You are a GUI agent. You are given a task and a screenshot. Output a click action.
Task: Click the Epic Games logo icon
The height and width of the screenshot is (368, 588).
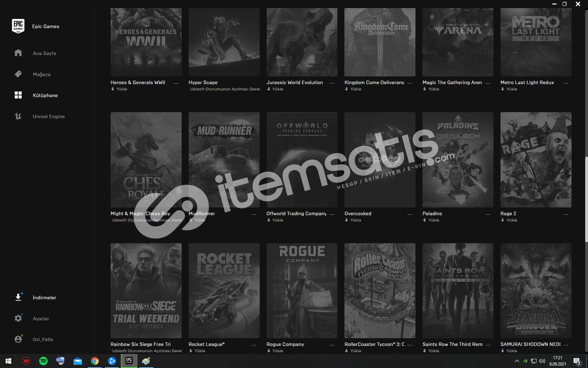pos(18,26)
